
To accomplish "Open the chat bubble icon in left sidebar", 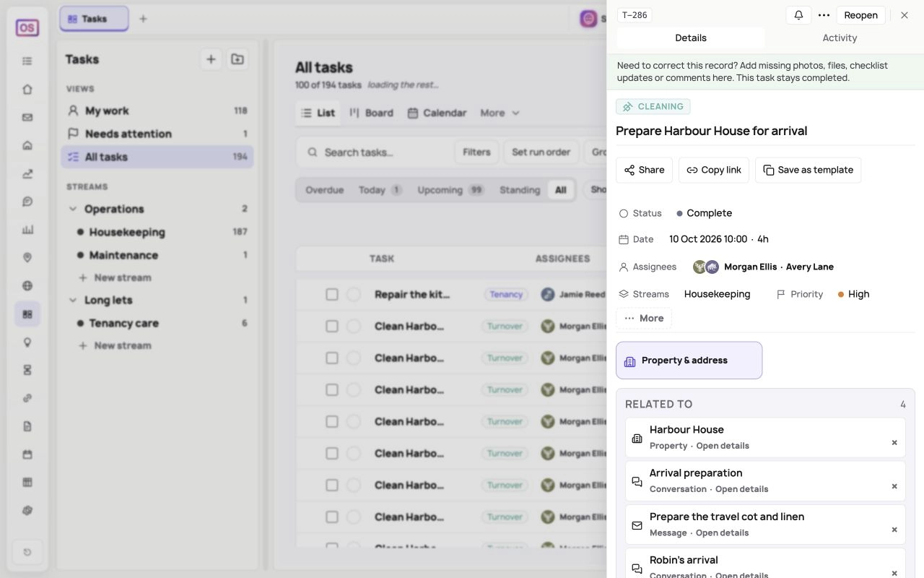I will tap(27, 202).
